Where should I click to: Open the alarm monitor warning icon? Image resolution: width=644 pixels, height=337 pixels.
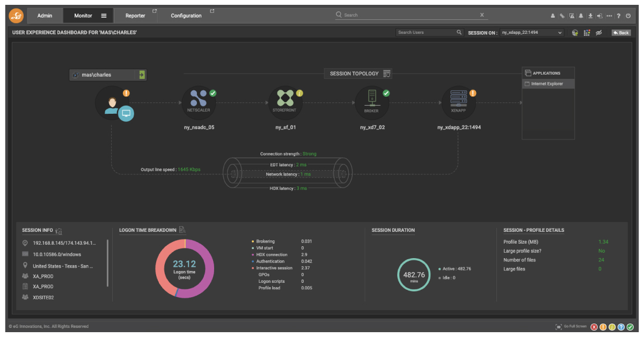[x=572, y=16]
